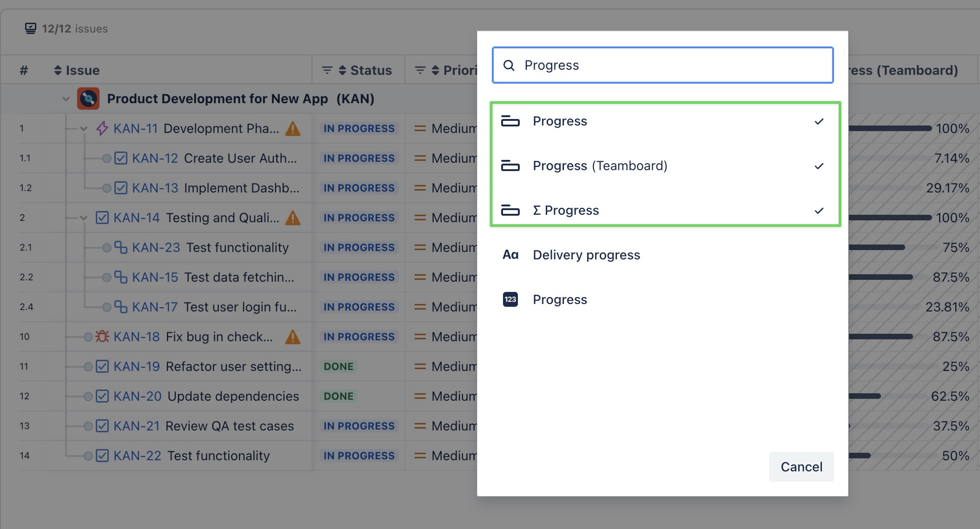Click the warning icon on KAN-14 row
980x529 pixels.
click(292, 218)
